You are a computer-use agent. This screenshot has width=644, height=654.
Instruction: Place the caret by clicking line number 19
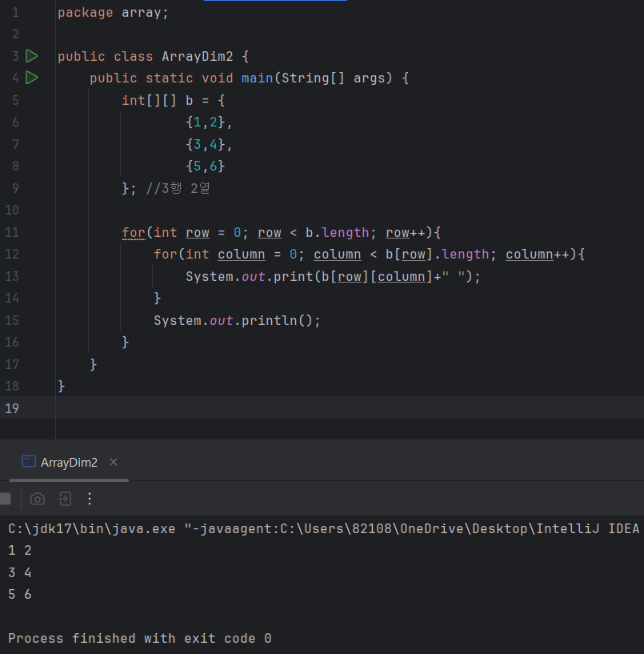[x=12, y=408]
